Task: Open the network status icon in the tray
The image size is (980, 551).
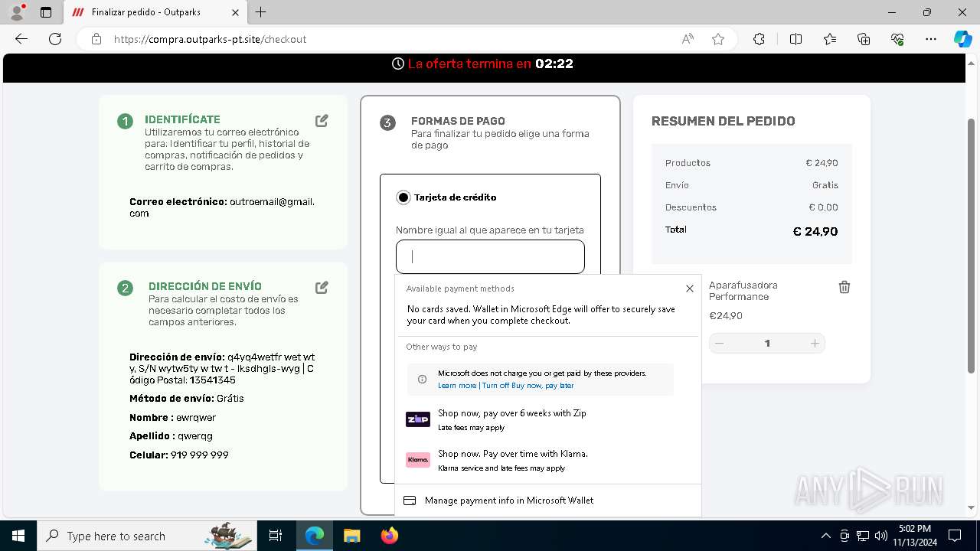Action: (x=863, y=536)
